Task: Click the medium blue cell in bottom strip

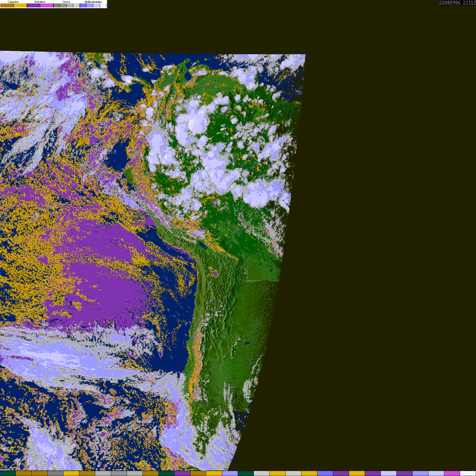Action: [325, 473]
